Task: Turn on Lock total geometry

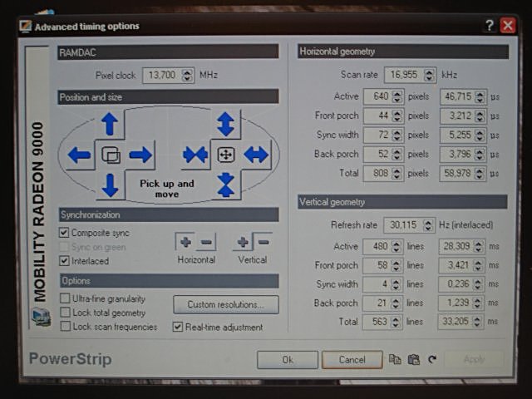Action: pos(65,313)
